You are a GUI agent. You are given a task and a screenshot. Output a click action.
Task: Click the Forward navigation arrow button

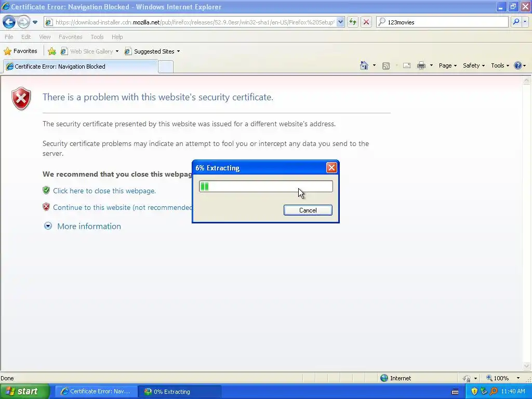point(23,22)
